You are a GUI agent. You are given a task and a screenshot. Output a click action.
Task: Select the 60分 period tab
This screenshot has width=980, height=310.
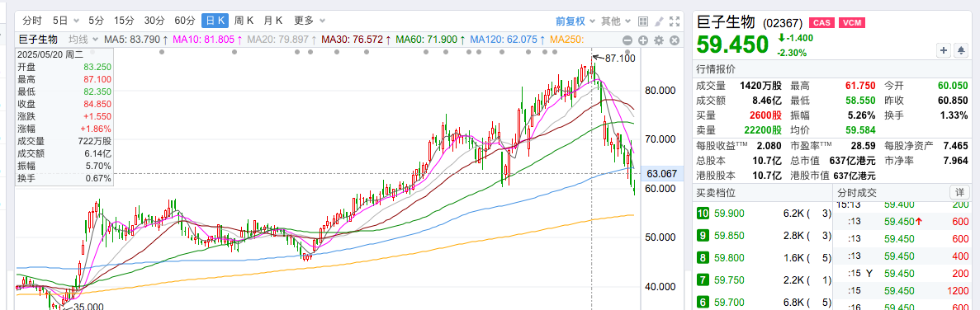pos(184,21)
